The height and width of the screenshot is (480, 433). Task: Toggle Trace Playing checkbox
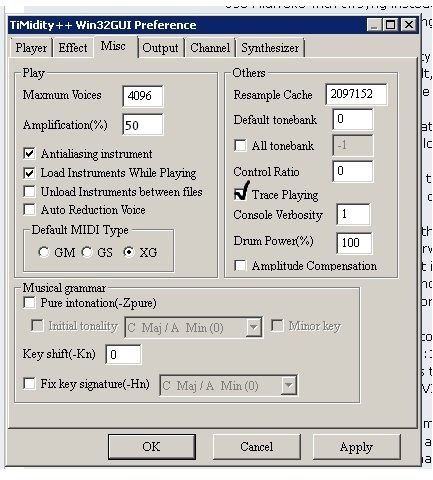(x=240, y=194)
